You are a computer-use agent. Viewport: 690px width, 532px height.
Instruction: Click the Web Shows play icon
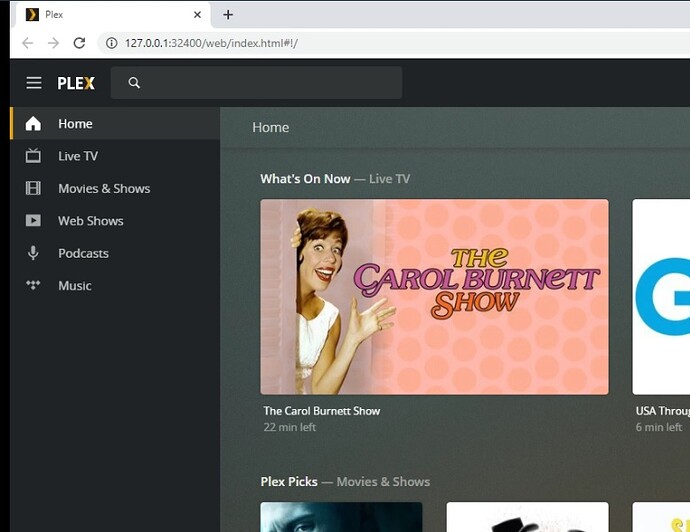click(33, 220)
